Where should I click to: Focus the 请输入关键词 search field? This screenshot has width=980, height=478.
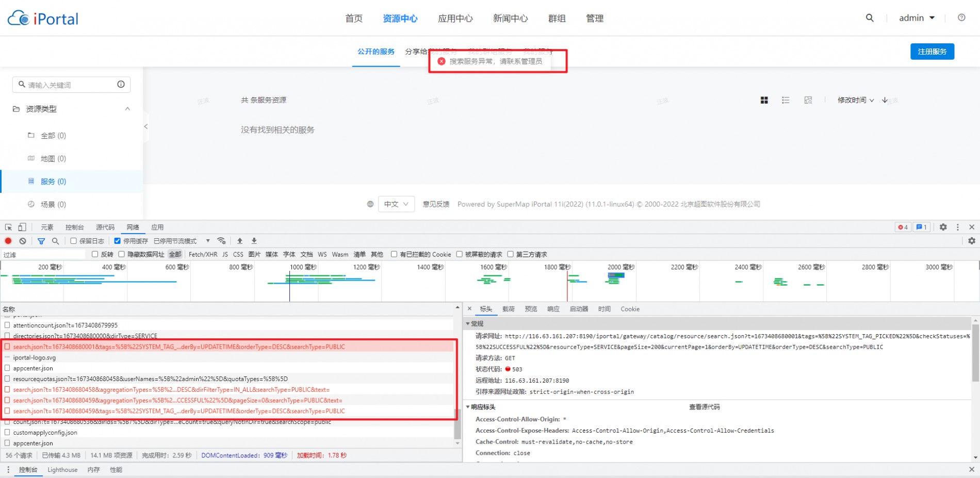[71, 85]
